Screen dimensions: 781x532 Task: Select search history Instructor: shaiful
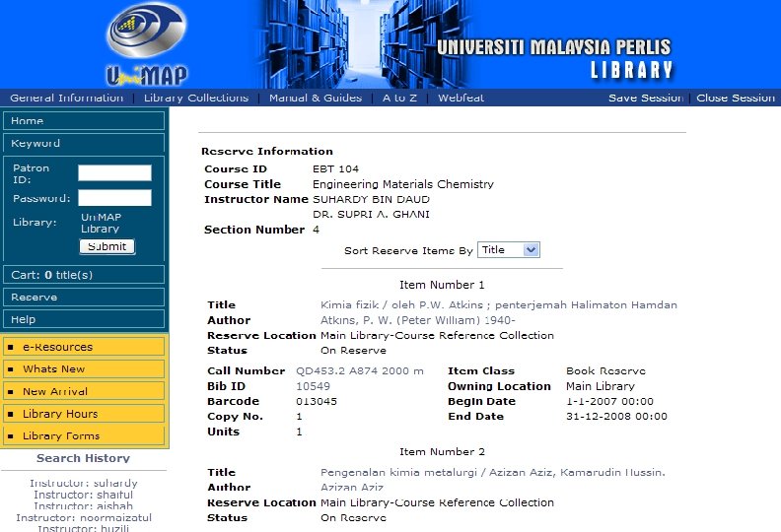[84, 495]
